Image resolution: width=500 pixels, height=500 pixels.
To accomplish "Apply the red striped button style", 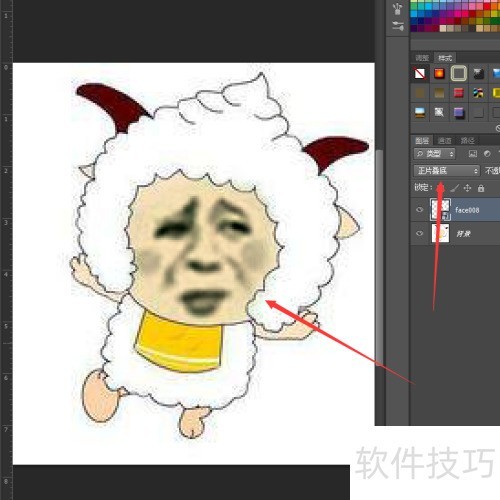I will click(459, 93).
